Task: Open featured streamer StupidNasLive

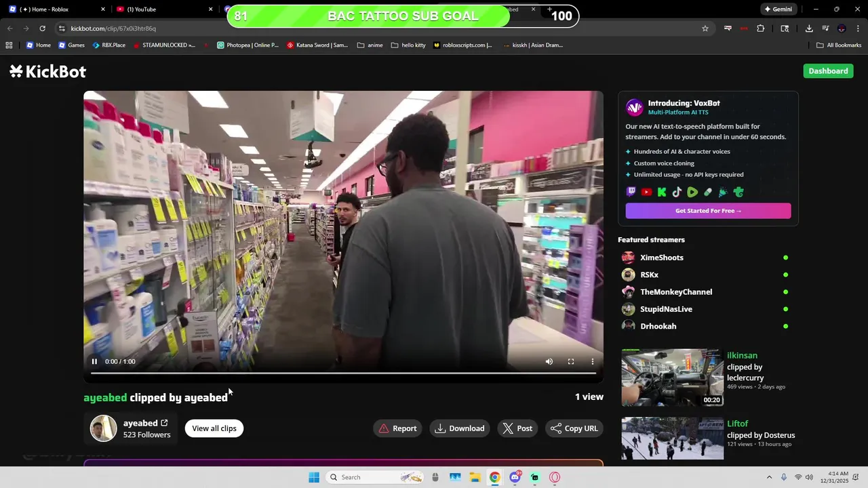Action: click(666, 309)
